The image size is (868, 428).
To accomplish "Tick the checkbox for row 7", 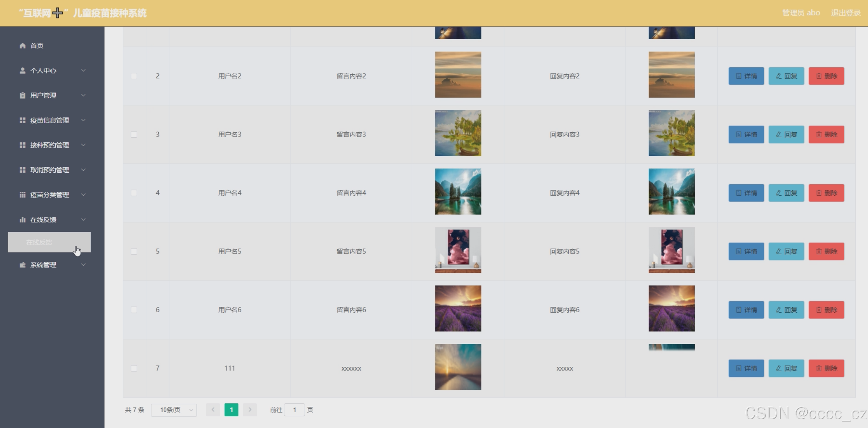I will click(134, 368).
